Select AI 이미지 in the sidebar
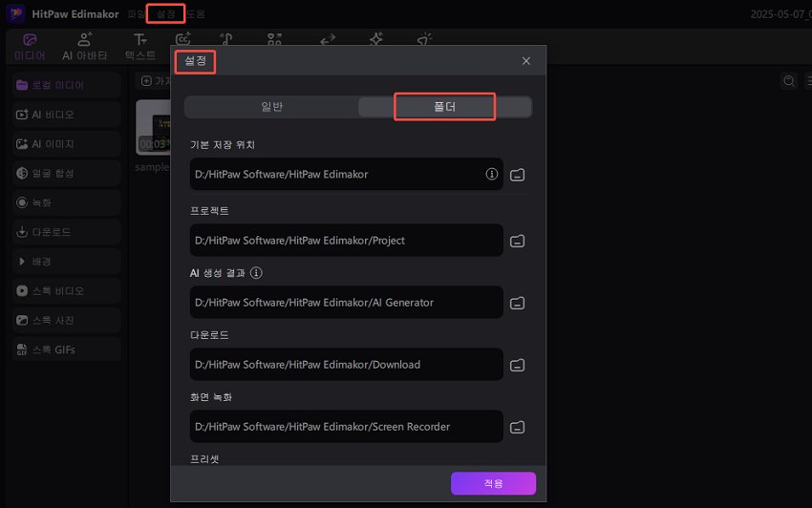 [66, 144]
